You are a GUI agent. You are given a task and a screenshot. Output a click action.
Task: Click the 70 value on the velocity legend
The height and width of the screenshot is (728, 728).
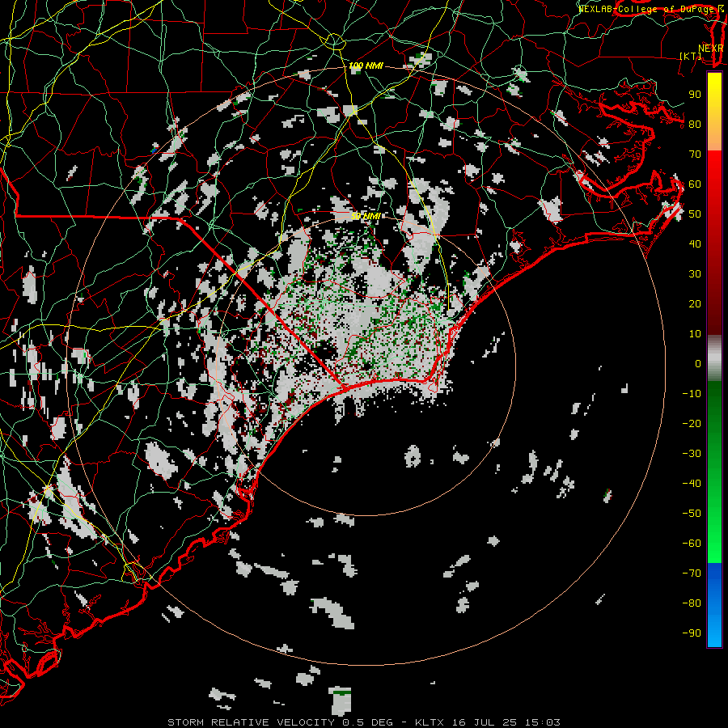coord(695,154)
